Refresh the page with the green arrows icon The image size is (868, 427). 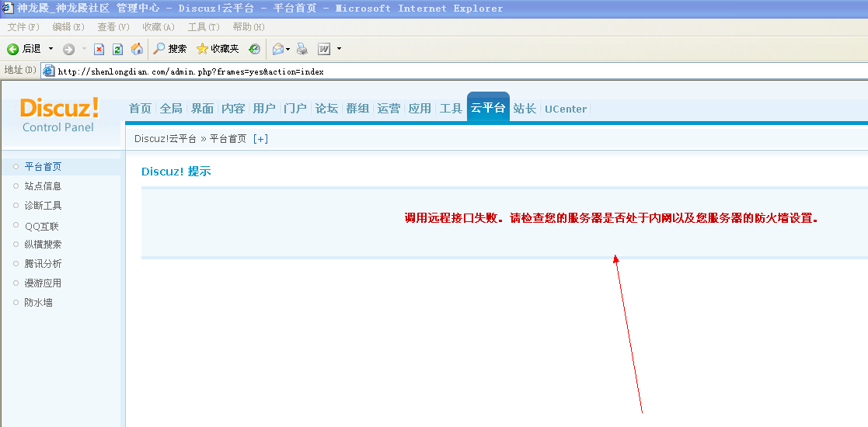tap(117, 49)
